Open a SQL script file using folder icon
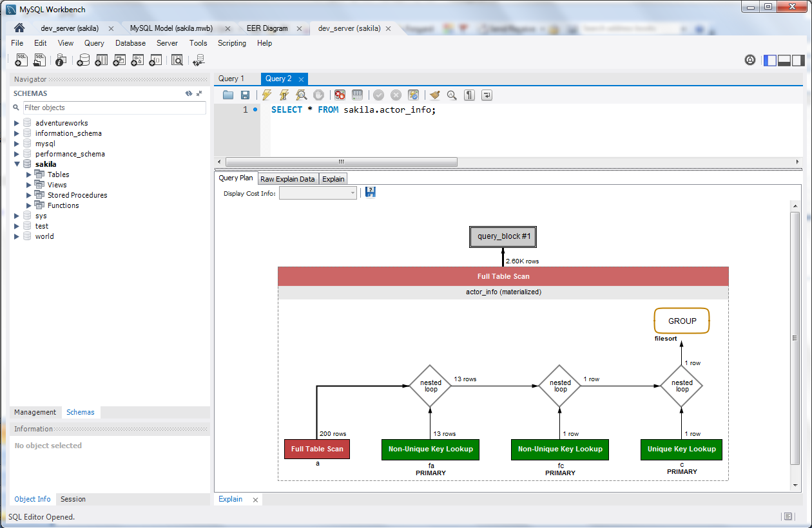 [x=228, y=95]
